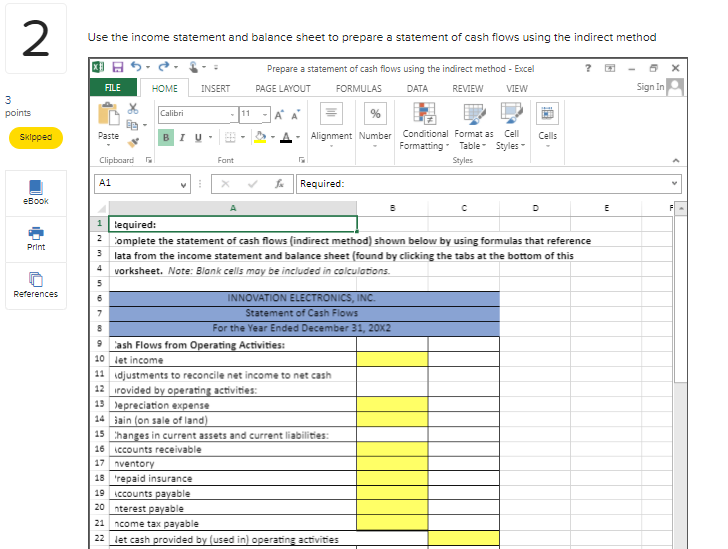Click the Increase Font Size icon
Screen dimensions: 728x549
pos(279,115)
